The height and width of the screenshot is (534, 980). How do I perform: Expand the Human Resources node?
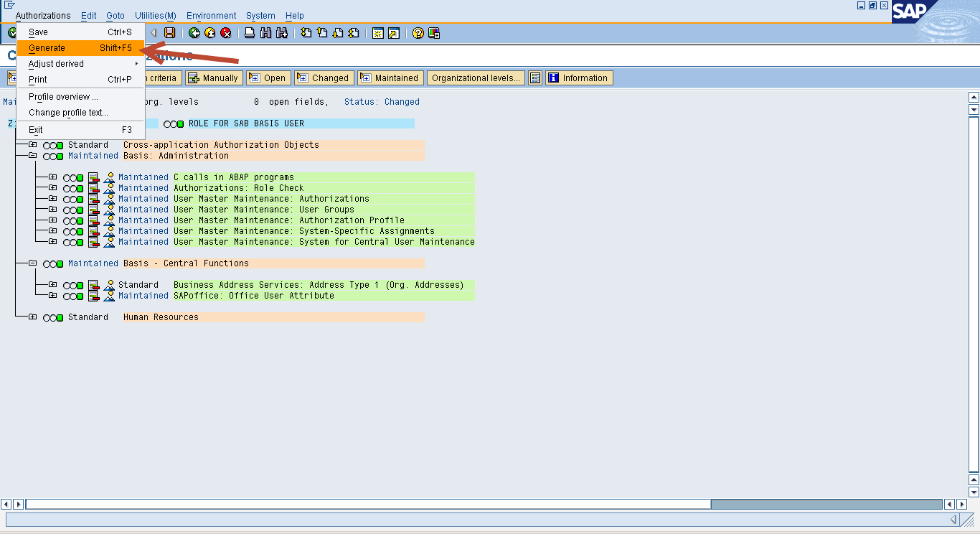tap(32, 317)
